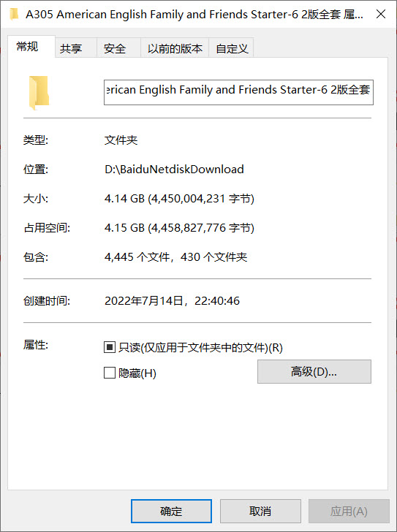Screen dimensions: 397x532
Task: Confirm with the 确定 button
Action: (x=171, y=511)
